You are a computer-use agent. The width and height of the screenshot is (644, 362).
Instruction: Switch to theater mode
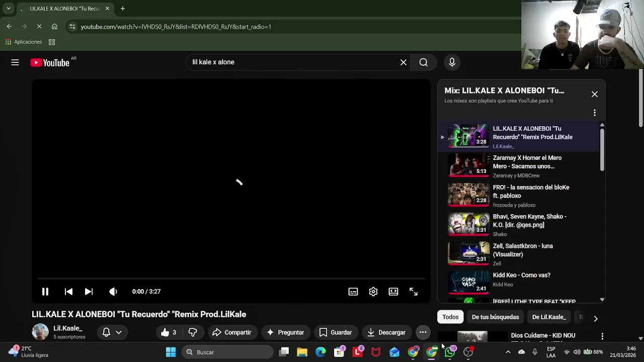393,292
